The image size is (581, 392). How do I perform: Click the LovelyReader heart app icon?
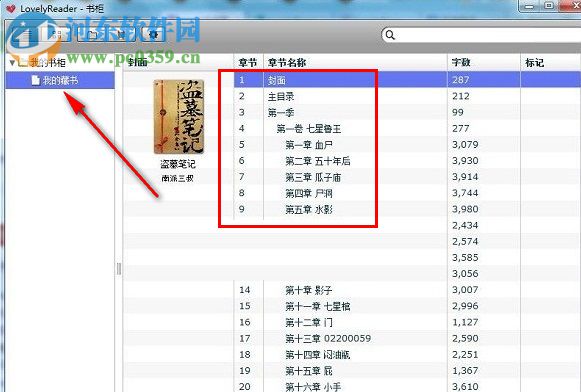[x=10, y=8]
